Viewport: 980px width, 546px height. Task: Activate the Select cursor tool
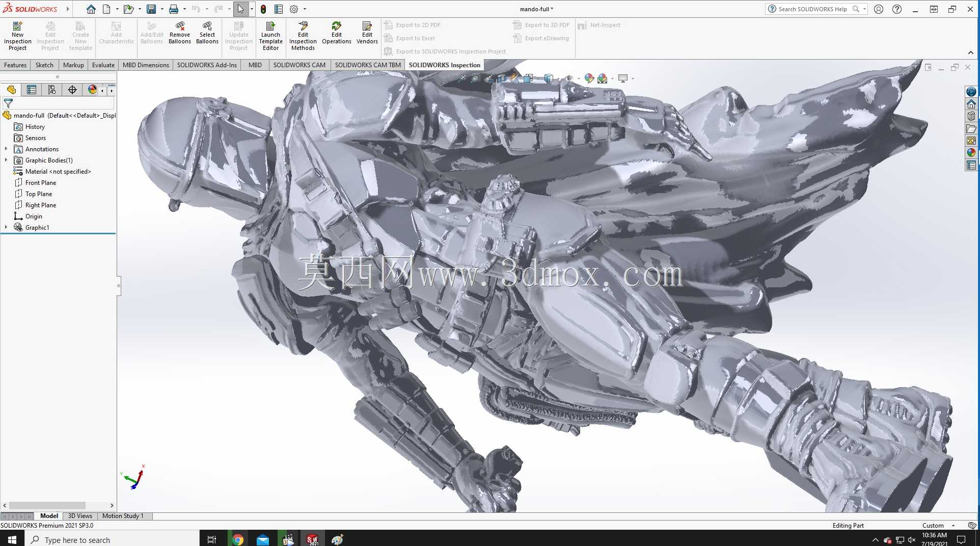pos(240,9)
